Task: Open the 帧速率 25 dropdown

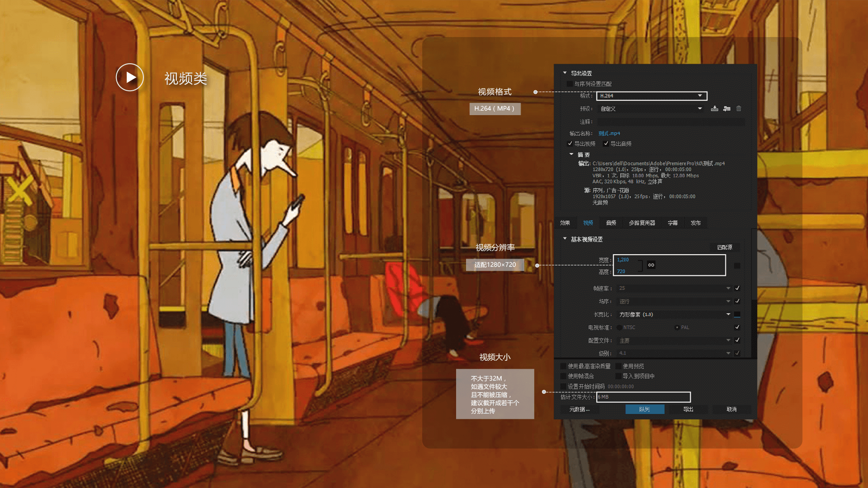Action: click(x=674, y=288)
